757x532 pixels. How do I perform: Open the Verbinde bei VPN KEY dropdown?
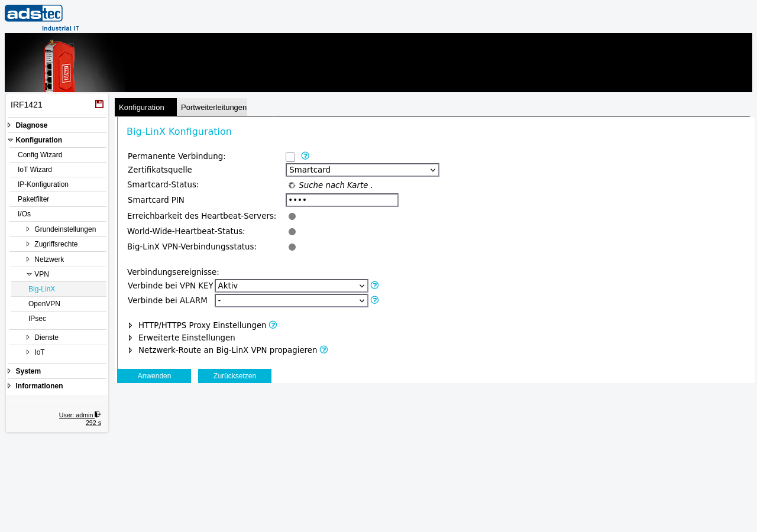point(292,286)
